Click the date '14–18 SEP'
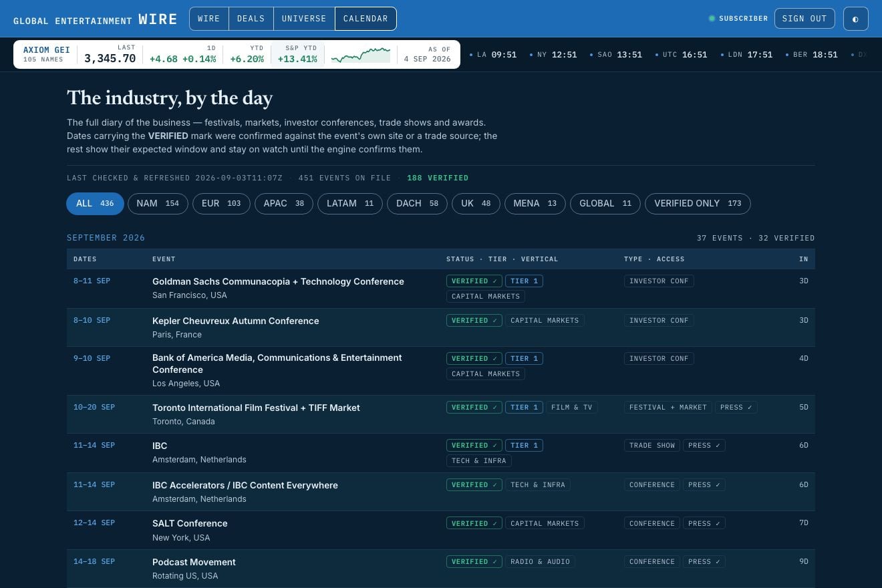Viewport: 882px width, 588px height. (94, 562)
